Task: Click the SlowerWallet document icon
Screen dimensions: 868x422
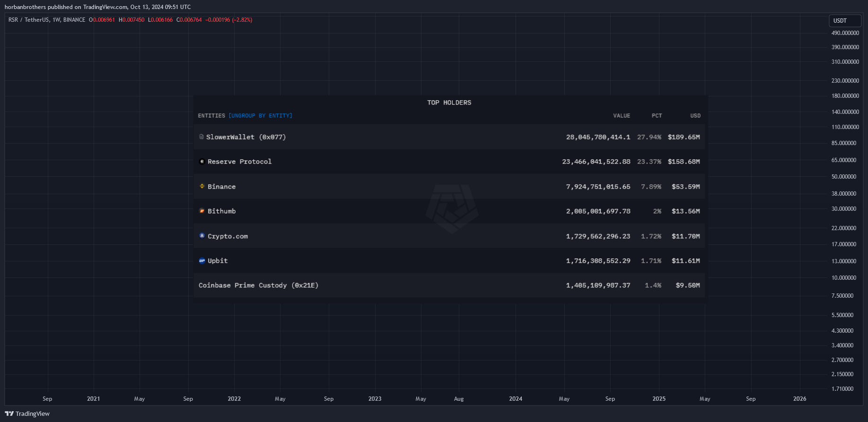Action: click(x=202, y=137)
